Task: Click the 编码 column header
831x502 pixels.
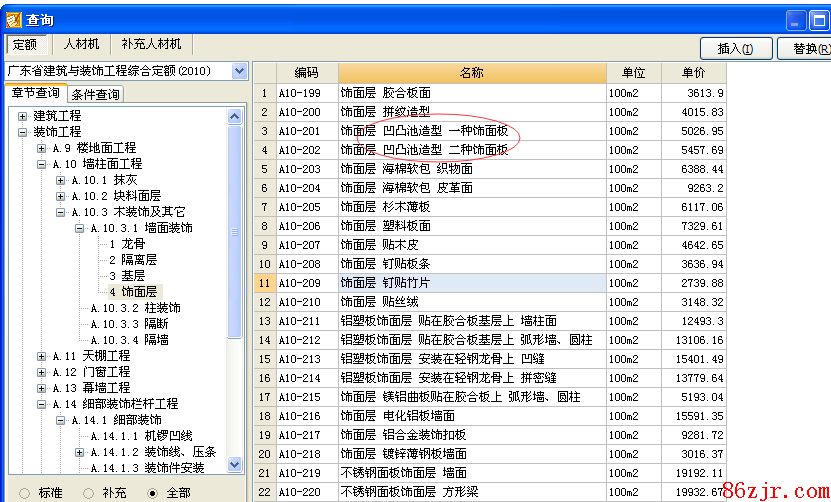Action: tap(306, 73)
